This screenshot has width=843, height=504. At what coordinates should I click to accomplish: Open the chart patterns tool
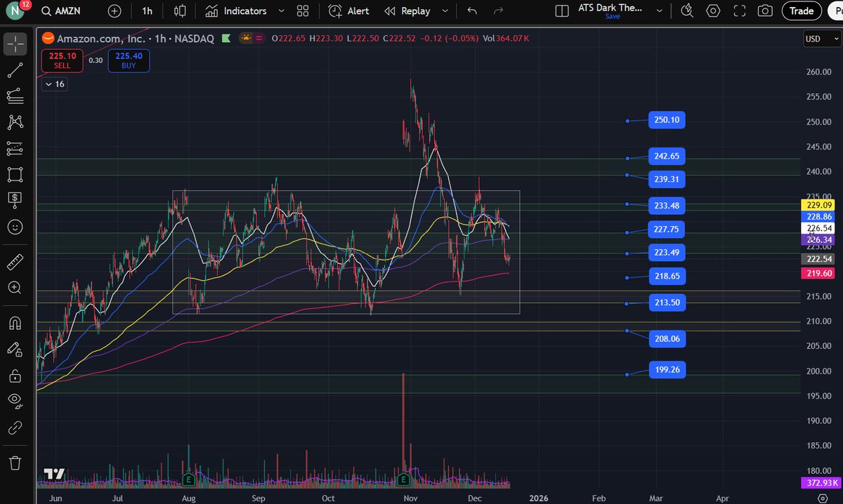(15, 122)
